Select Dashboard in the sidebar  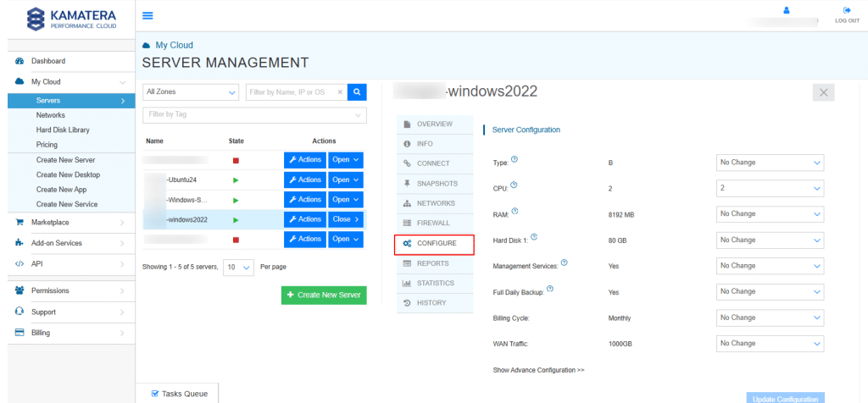(48, 61)
